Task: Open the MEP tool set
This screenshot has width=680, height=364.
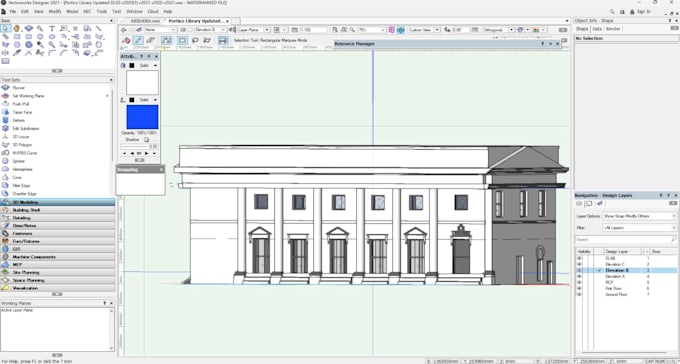Action: 58,265
